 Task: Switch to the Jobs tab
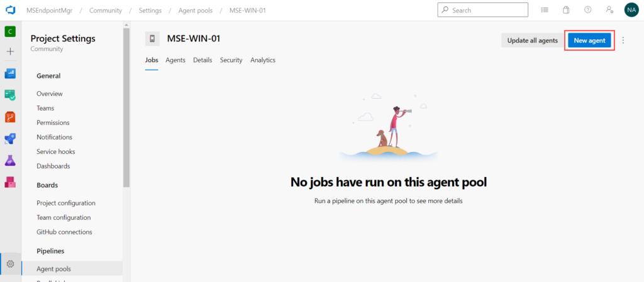click(x=152, y=60)
